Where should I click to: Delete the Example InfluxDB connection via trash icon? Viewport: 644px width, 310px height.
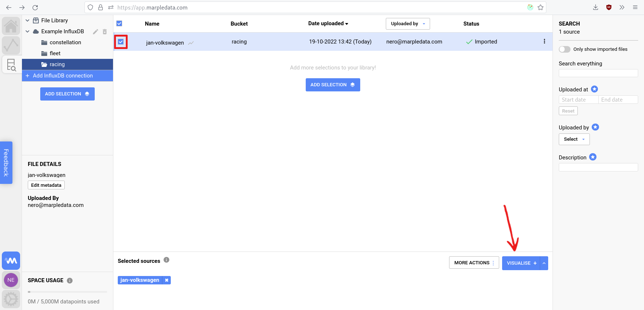coord(105,32)
